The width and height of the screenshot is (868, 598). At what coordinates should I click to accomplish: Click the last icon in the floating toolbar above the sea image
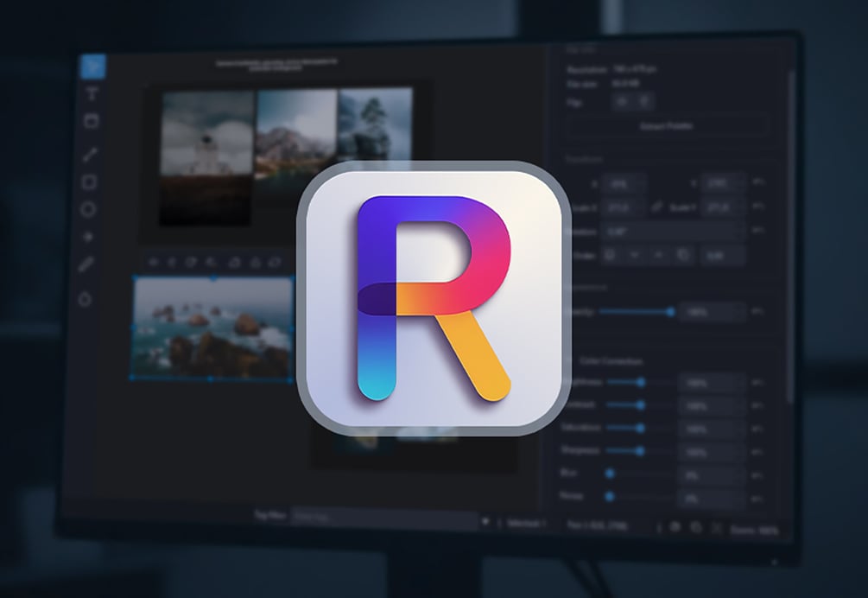(276, 263)
